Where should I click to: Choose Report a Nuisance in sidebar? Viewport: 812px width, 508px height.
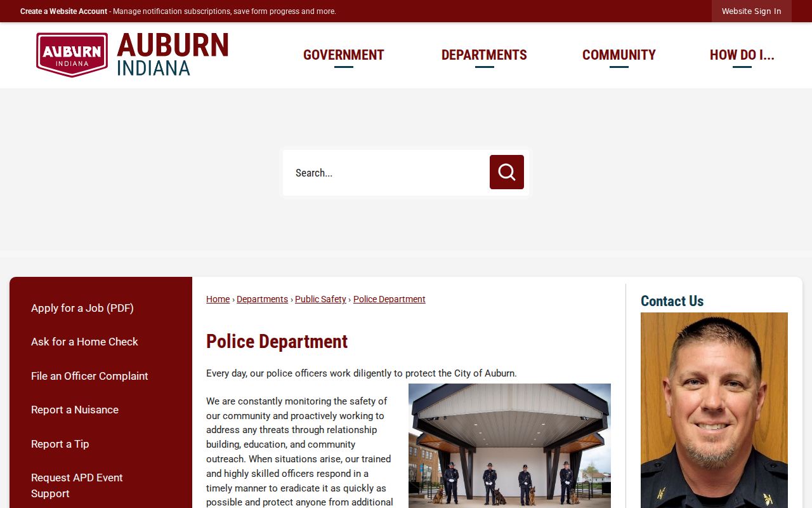[75, 410]
